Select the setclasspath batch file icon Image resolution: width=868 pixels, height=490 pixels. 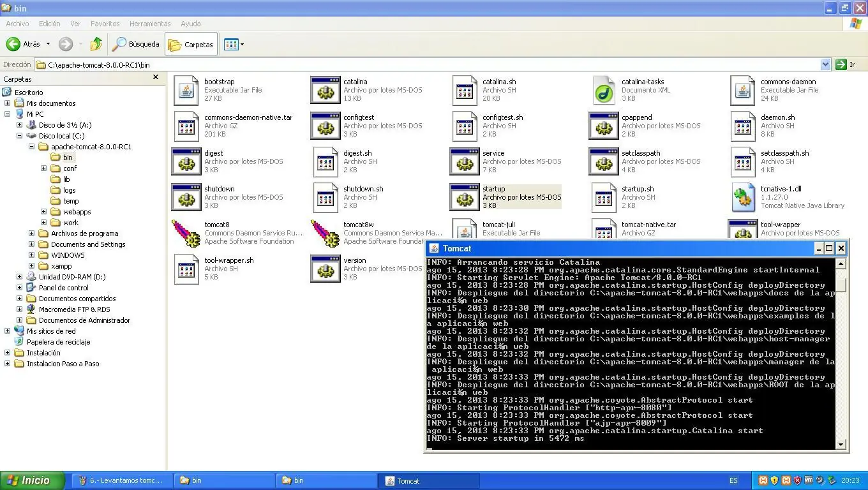pos(604,162)
